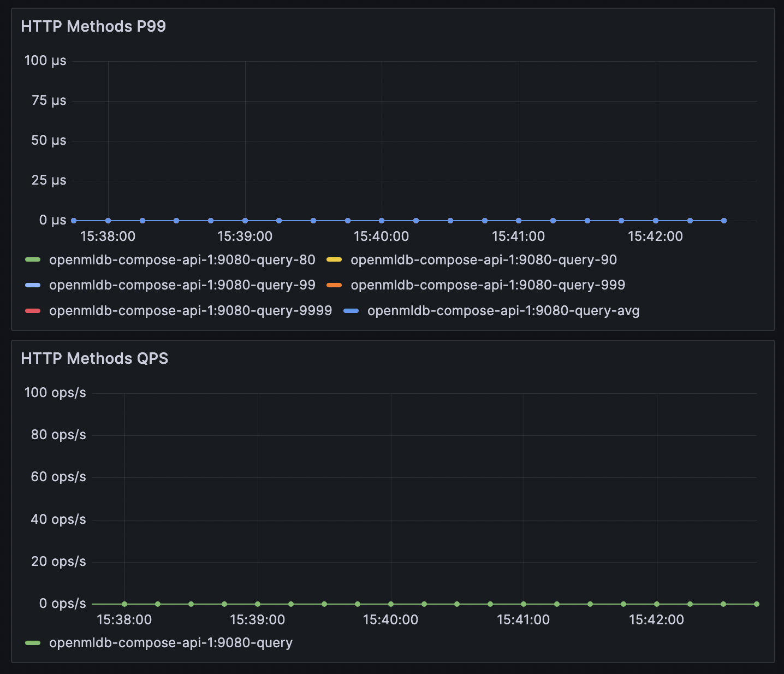Click the 0 ops/s axis label

pos(62,604)
